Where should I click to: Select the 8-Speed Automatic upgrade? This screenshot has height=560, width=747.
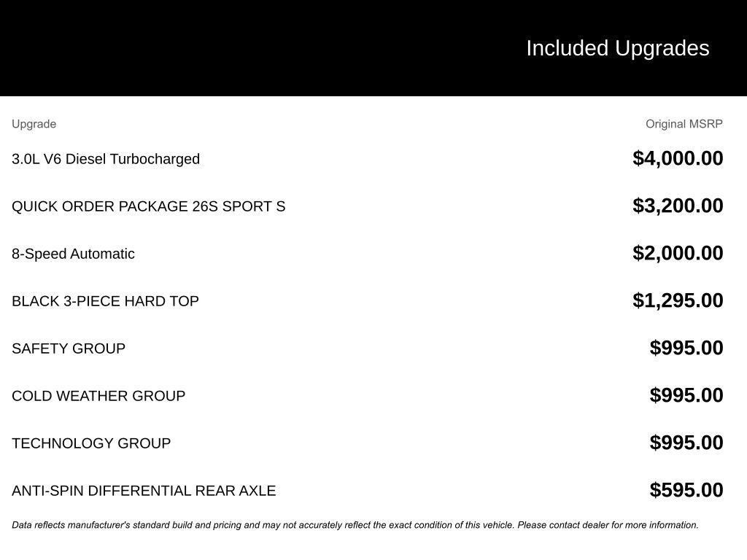73,254
